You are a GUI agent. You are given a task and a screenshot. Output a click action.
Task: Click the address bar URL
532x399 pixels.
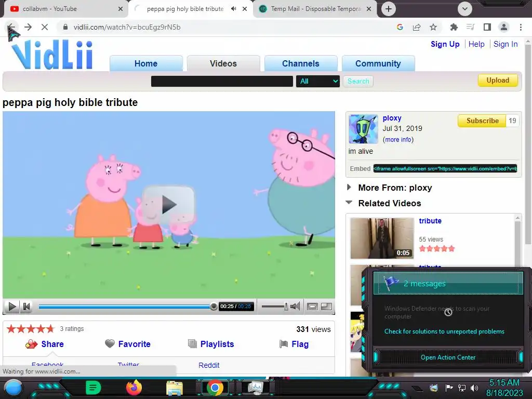(x=127, y=27)
